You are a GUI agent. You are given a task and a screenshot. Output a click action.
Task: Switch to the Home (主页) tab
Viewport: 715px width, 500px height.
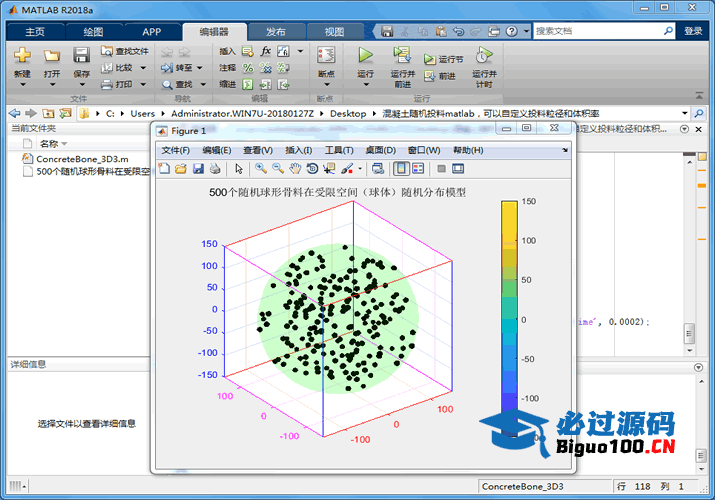[x=35, y=31]
